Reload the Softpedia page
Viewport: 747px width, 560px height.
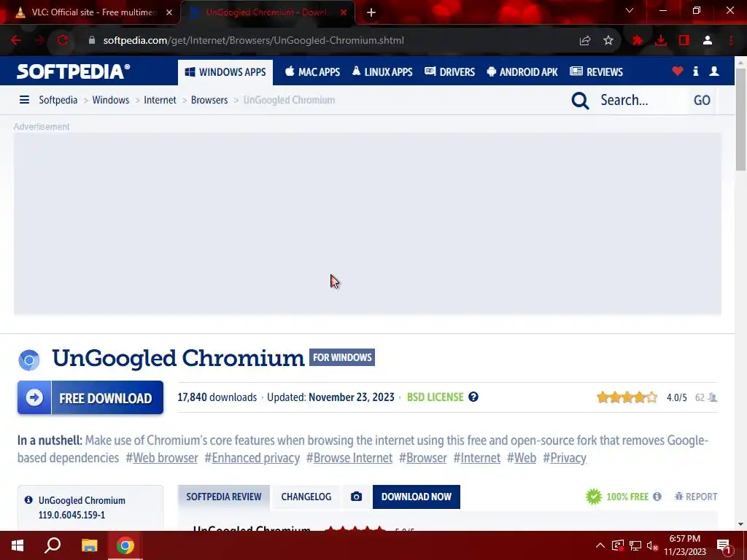tap(63, 41)
